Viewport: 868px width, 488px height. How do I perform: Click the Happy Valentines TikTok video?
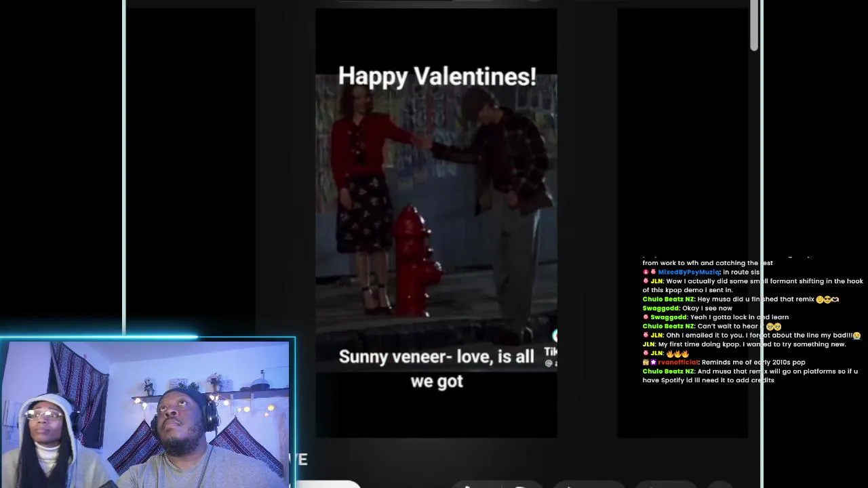click(436, 222)
